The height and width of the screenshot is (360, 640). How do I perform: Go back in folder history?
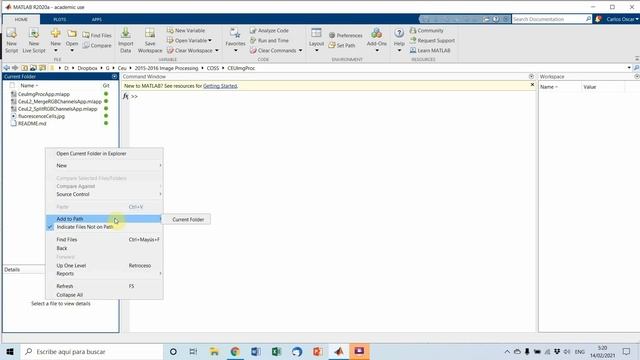7,68
